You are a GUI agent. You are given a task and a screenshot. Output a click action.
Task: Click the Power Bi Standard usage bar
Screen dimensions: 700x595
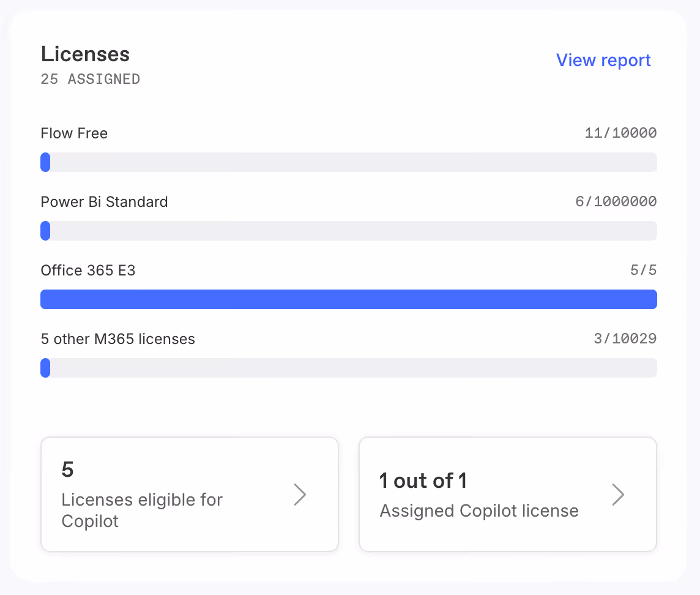point(348,231)
